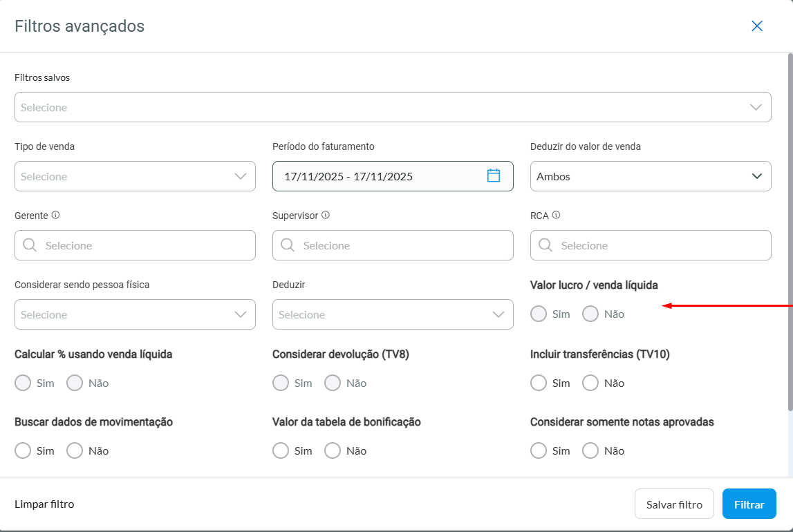Click the info icon beside RCA

click(556, 215)
